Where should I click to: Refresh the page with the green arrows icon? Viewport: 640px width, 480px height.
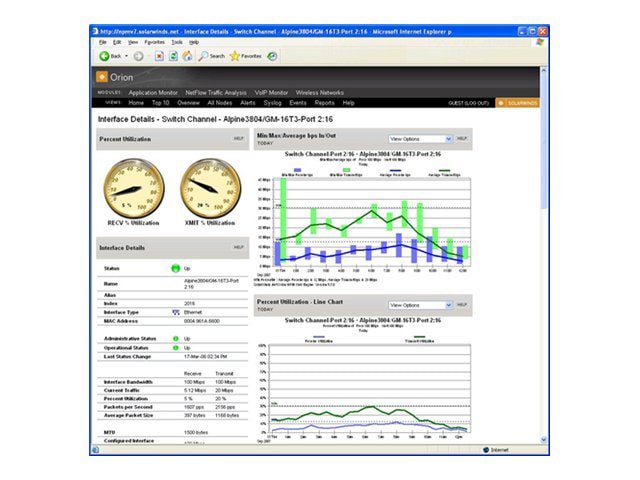click(x=173, y=56)
